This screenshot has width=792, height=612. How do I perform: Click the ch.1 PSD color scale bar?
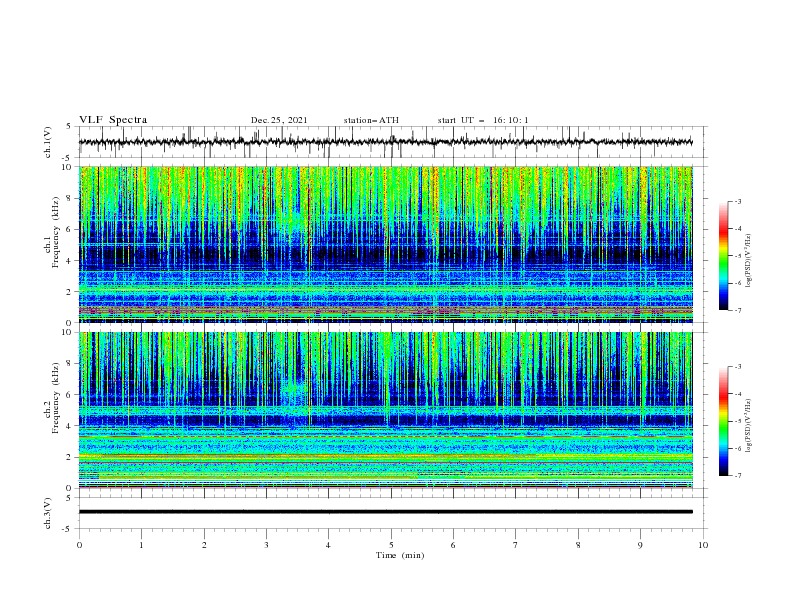click(723, 256)
